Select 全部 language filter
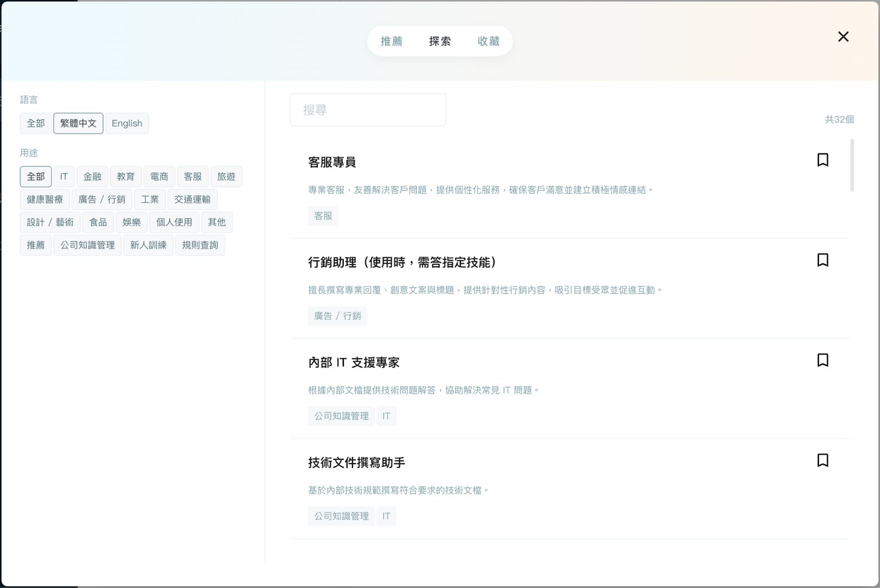Screen dimensions: 880x588 [36, 123]
